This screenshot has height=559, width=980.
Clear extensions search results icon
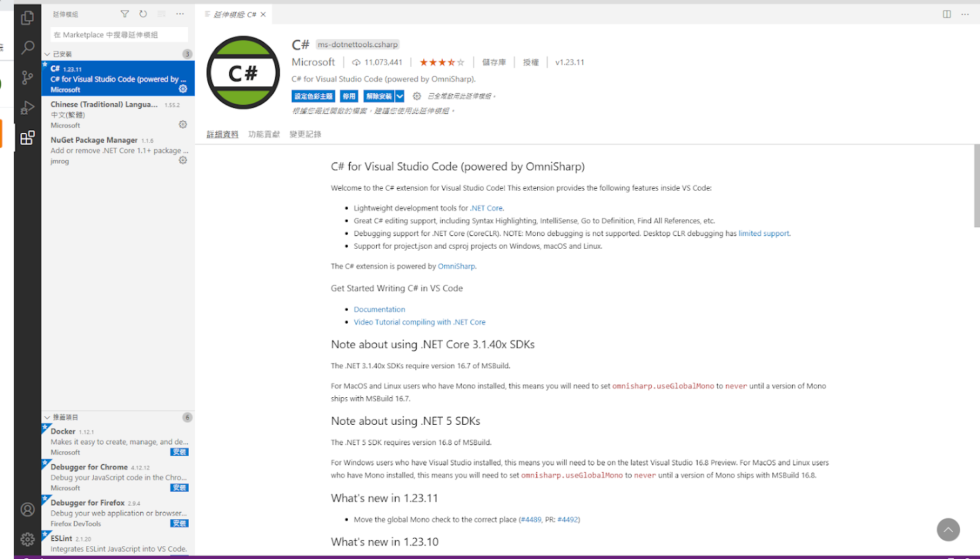click(162, 14)
